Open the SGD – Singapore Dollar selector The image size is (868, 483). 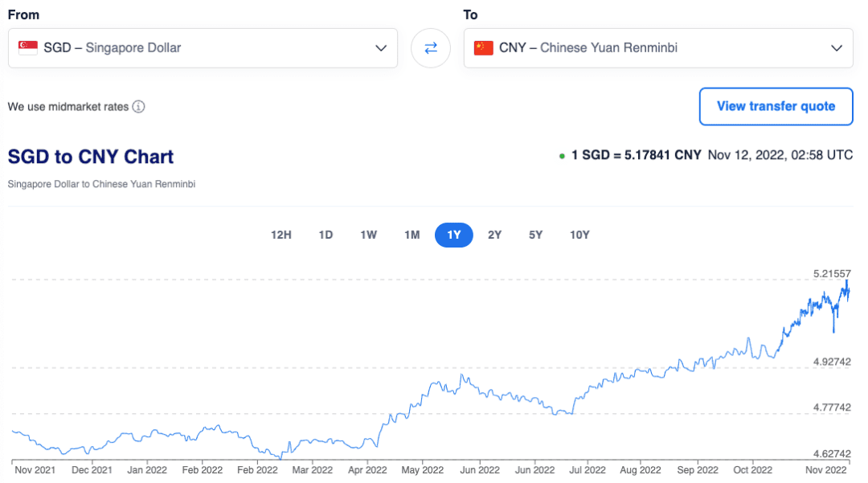click(203, 48)
